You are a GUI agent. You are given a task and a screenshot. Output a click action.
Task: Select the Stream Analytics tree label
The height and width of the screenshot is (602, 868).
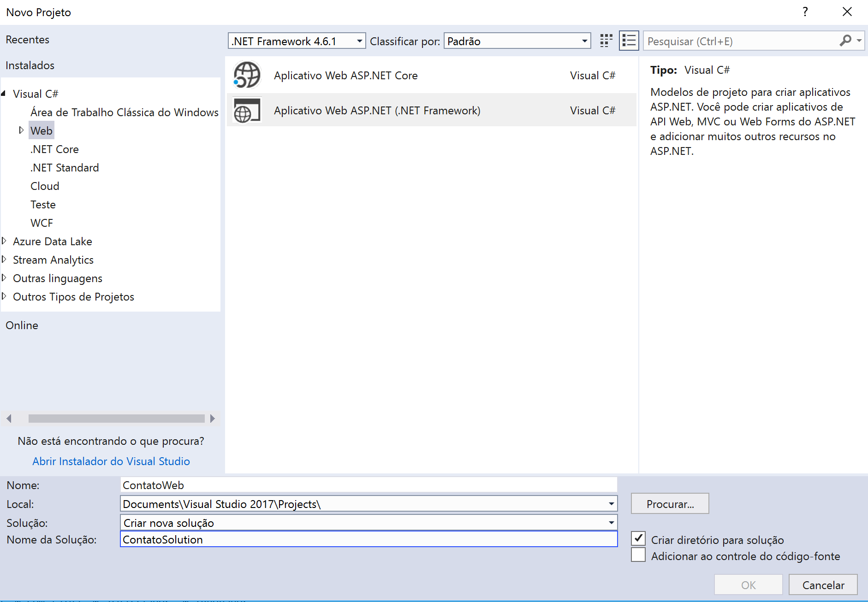53,260
